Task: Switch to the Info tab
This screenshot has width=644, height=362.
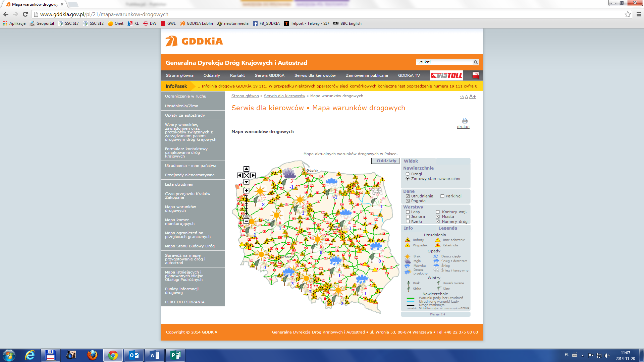Action: tap(408, 228)
